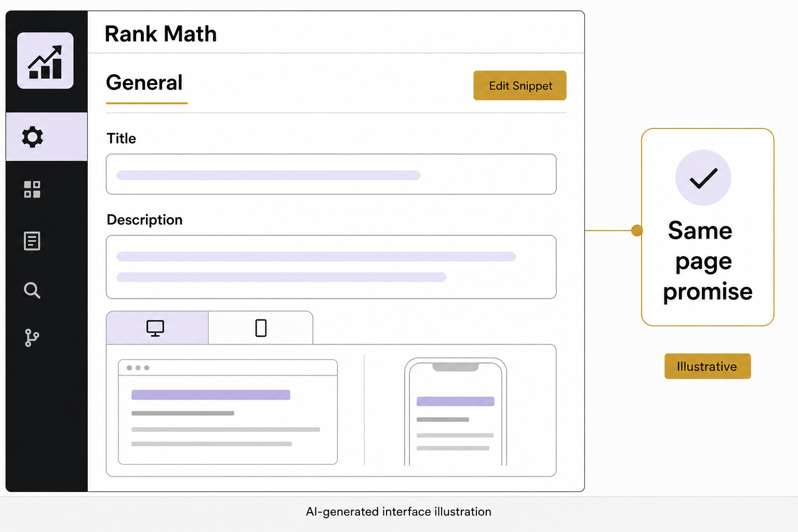Click the Rank Math heading text
Viewport: 798px width, 532px height.
coord(161,34)
